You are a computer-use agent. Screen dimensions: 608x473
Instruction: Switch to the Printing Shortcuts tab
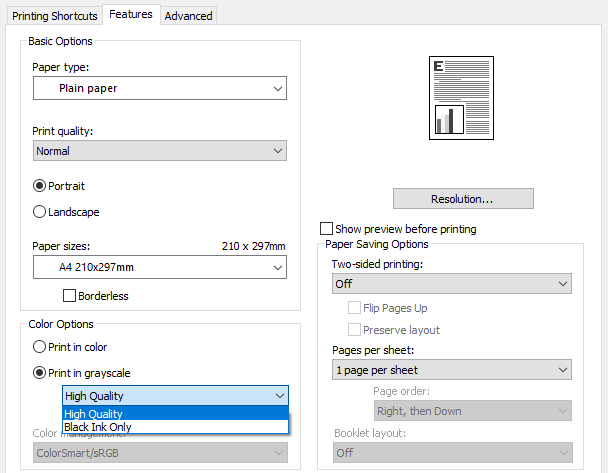pyautogui.click(x=55, y=15)
